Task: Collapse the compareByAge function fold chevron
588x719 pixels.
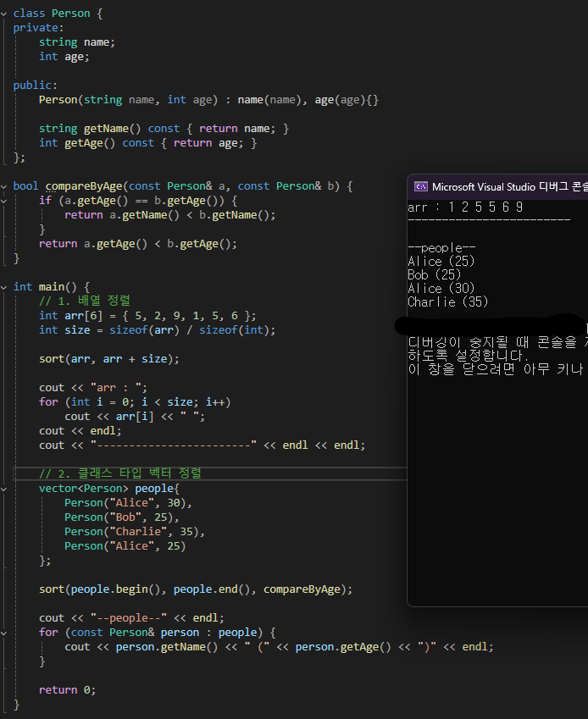Action: [x=3, y=186]
